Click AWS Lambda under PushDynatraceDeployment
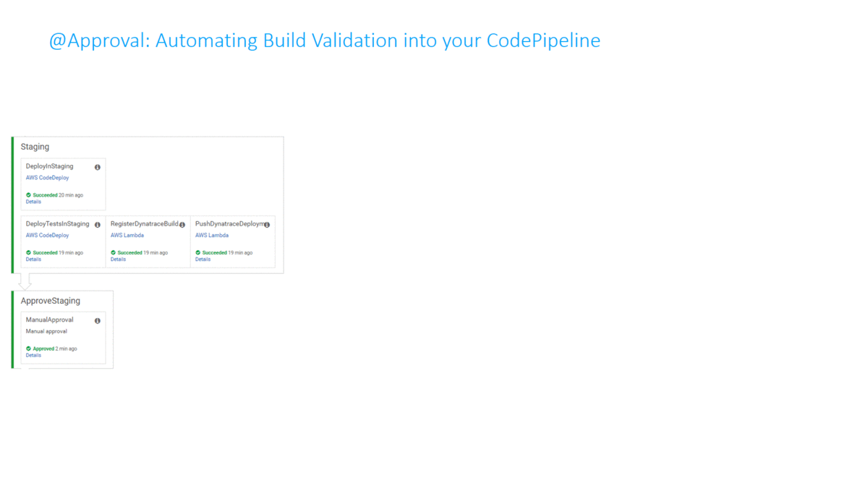The image size is (868, 488). tap(212, 235)
